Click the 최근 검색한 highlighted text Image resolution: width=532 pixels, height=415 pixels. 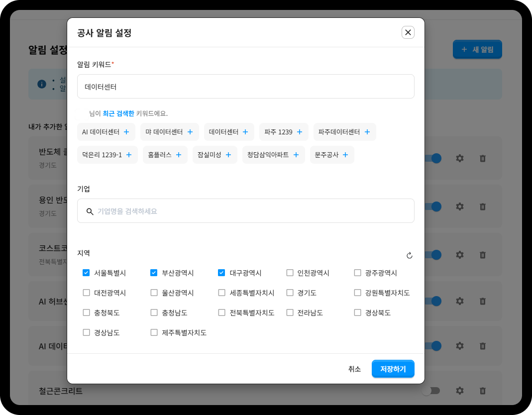click(x=118, y=113)
